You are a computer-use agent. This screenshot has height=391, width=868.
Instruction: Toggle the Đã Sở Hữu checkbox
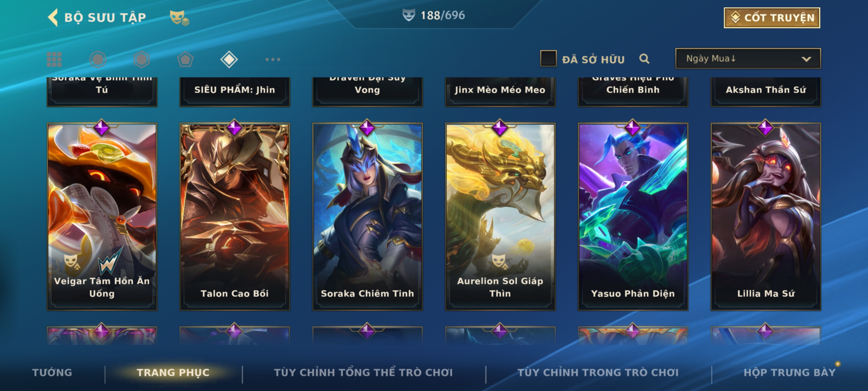(548, 59)
